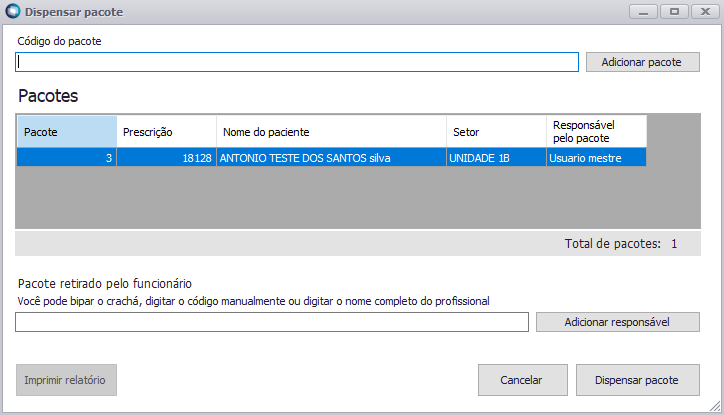Select the prescription cell 18128
724x415 pixels.
pyautogui.click(x=167, y=158)
